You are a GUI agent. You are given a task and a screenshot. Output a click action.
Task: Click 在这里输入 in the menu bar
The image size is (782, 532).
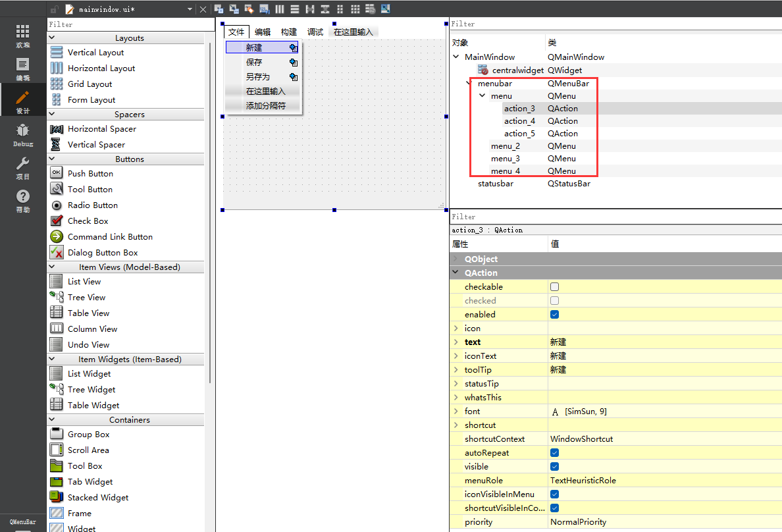pyautogui.click(x=353, y=32)
